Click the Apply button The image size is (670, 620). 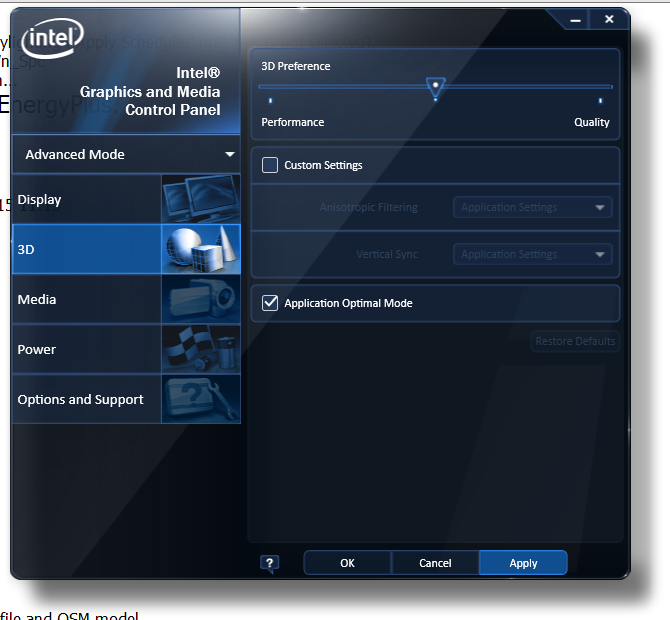point(523,563)
